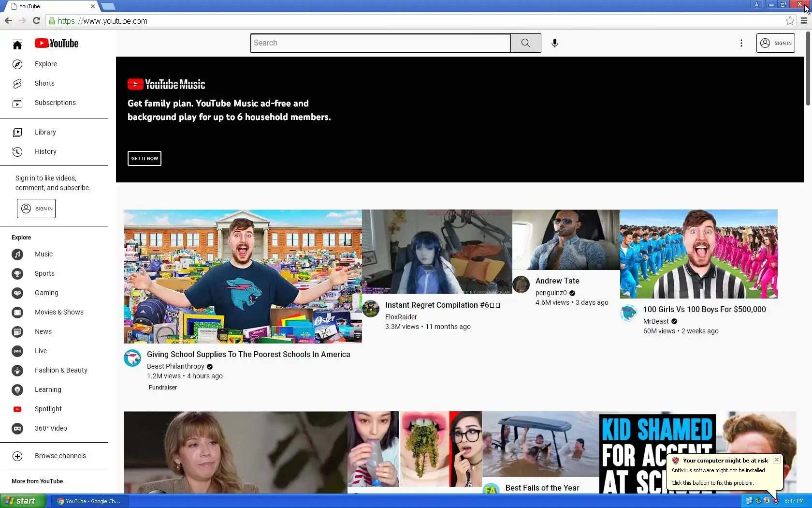Select the Learning category icon

17,389
